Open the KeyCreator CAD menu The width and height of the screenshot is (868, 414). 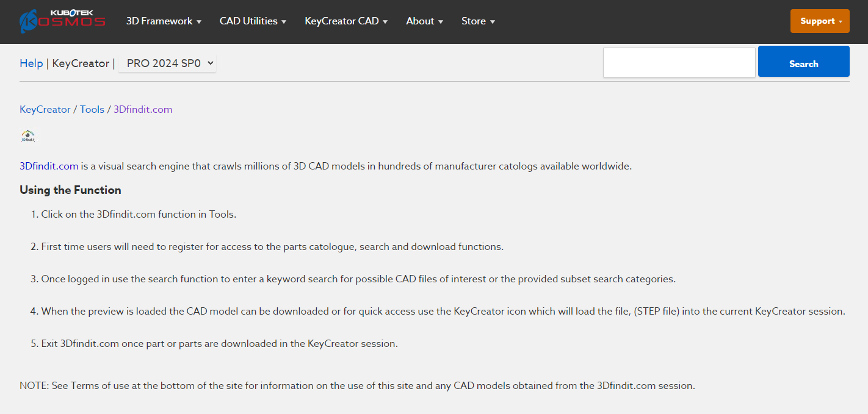[346, 21]
